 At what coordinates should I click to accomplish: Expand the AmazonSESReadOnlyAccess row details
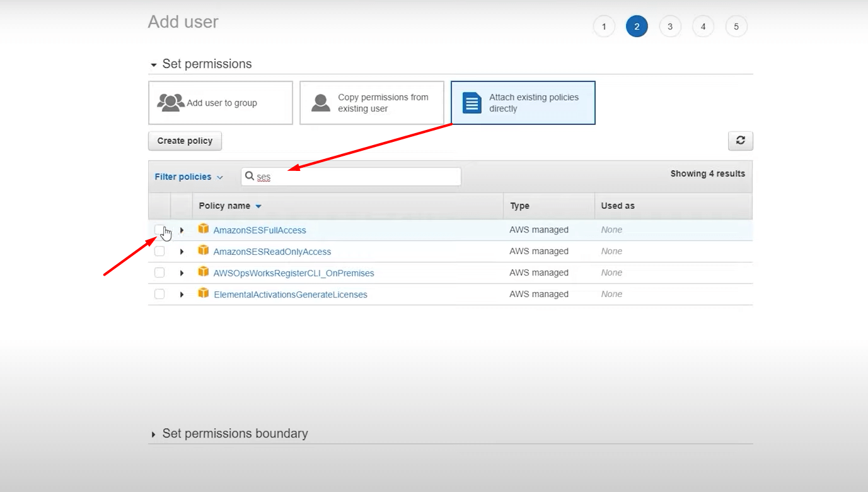[x=182, y=252]
